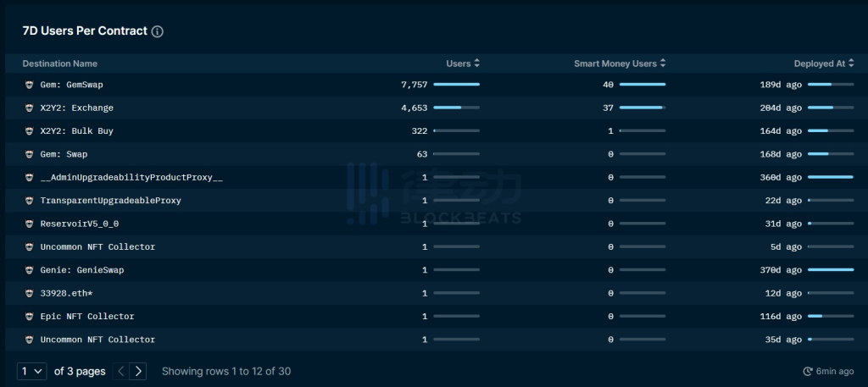Click the icon beside Gem: GemSwap
This screenshot has height=387, width=868.
pyautogui.click(x=30, y=86)
